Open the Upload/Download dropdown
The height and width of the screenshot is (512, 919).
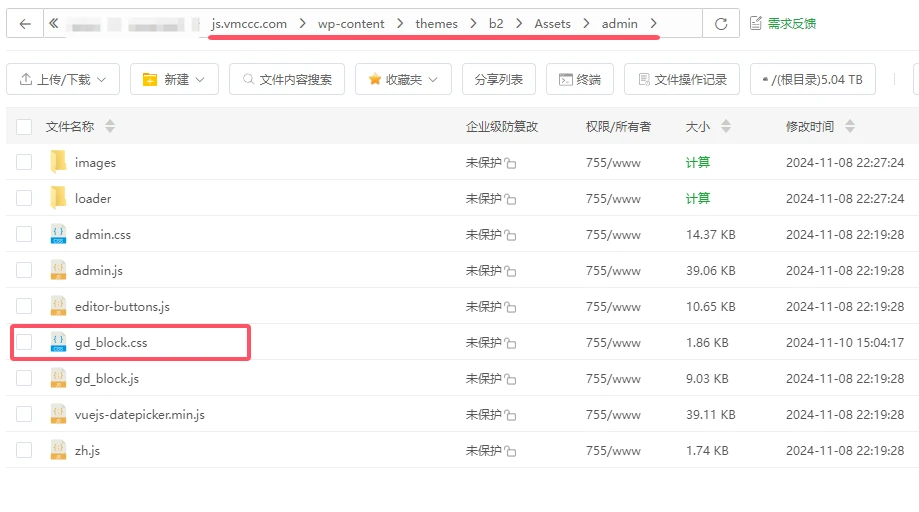coord(63,79)
